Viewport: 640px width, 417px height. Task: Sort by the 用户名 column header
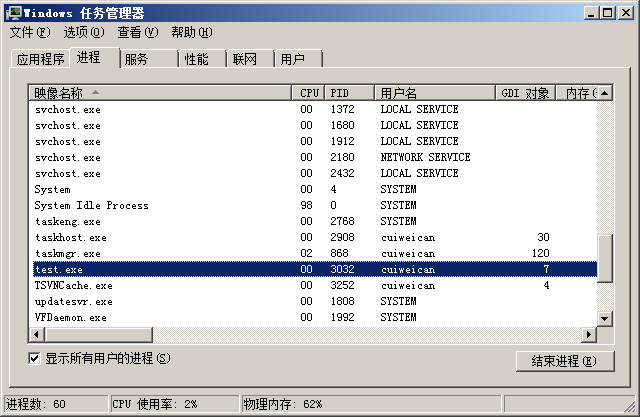(x=435, y=93)
